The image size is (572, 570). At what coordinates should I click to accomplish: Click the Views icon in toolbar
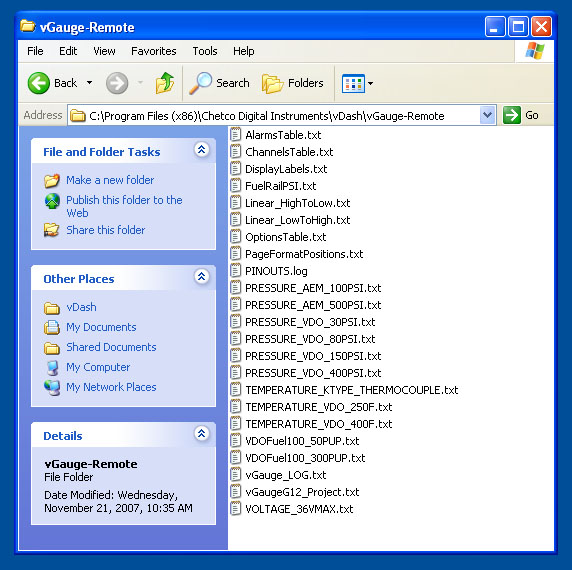coord(353,84)
